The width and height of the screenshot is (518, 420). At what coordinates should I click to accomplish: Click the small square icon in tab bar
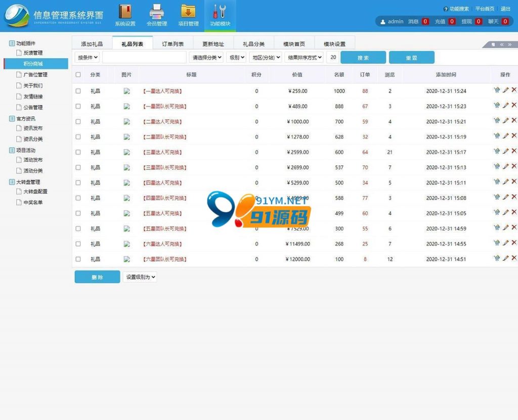click(493, 44)
